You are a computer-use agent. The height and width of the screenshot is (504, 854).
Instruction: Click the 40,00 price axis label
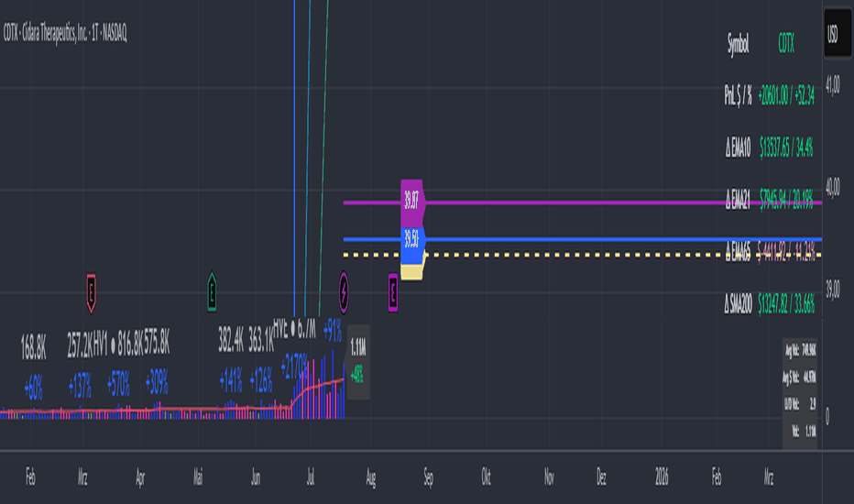click(833, 187)
